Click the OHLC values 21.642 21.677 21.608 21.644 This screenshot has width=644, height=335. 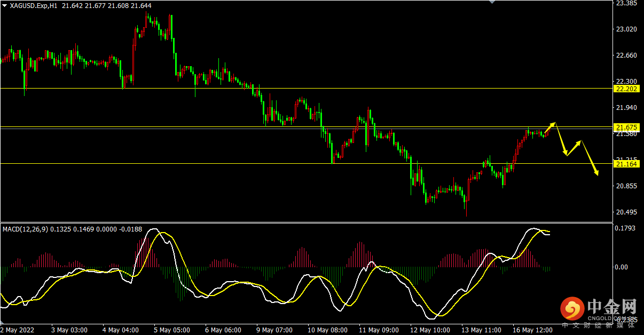(106, 5)
